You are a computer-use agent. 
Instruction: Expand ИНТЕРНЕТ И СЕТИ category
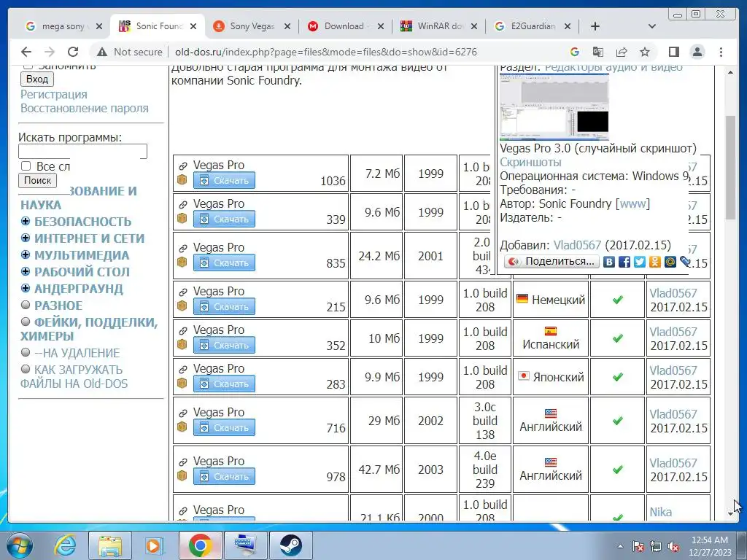point(26,238)
